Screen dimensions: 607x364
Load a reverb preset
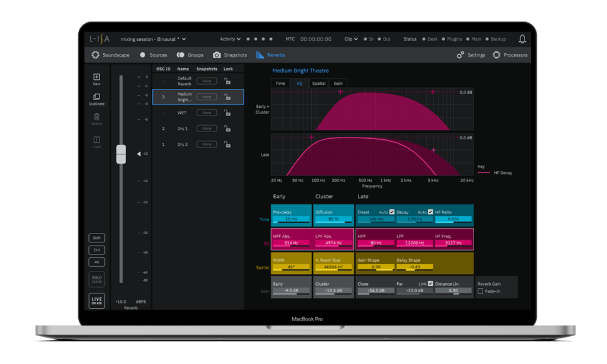point(97,142)
